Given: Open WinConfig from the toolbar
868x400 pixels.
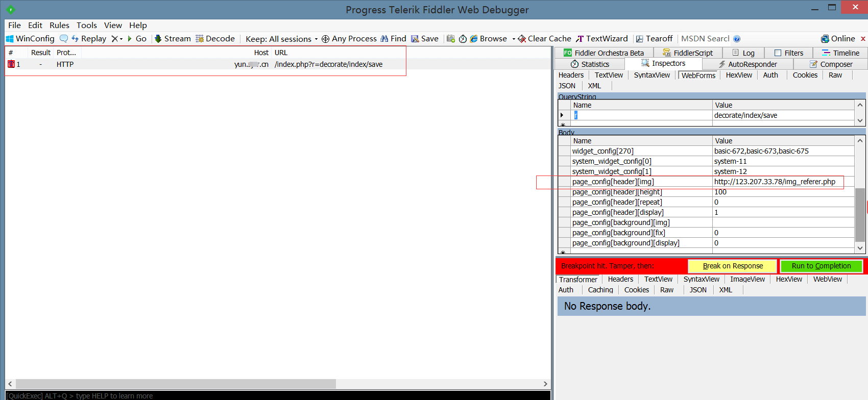Looking at the screenshot, I should [x=30, y=39].
